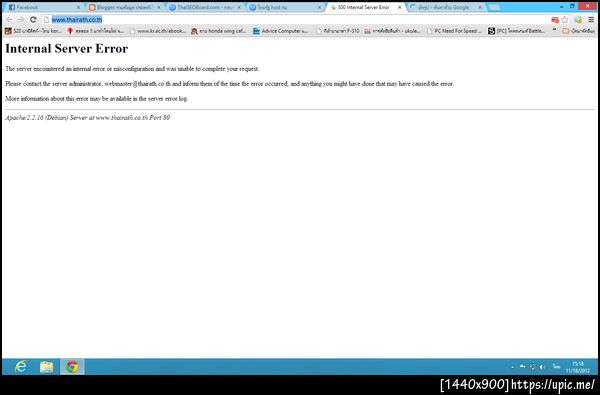Open the F-310 bookmark
Screen dimensions: 600x395
[x=338, y=31]
